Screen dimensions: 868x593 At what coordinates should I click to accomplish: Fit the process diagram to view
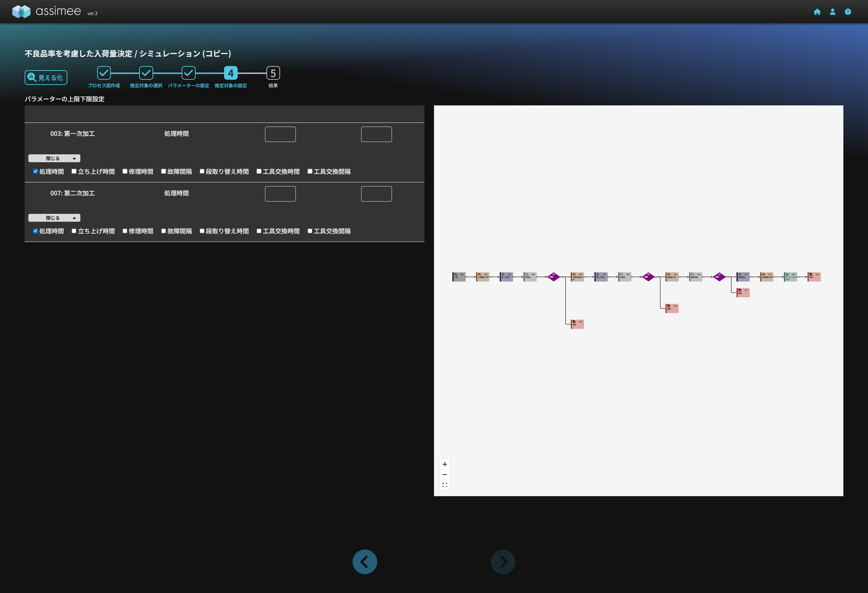tap(445, 485)
